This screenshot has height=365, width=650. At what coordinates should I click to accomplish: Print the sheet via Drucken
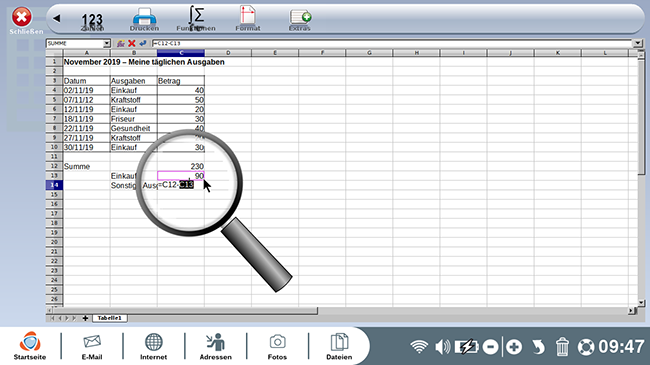pyautogui.click(x=144, y=20)
